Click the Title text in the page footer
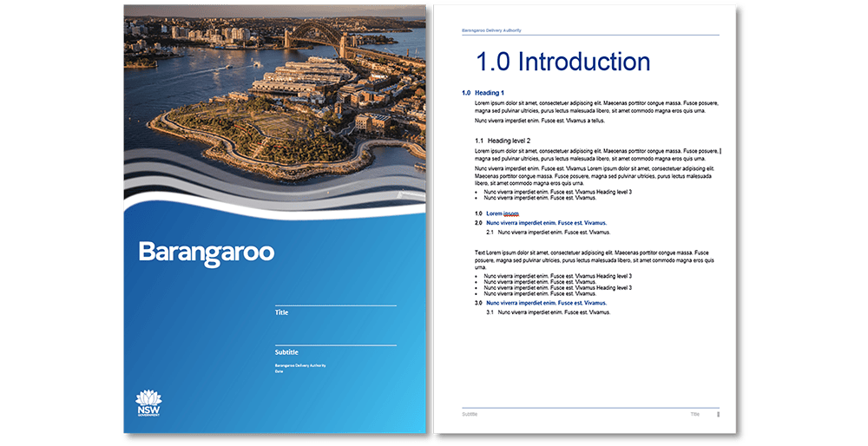Image resolution: width=868 pixels, height=446 pixels. [x=694, y=415]
